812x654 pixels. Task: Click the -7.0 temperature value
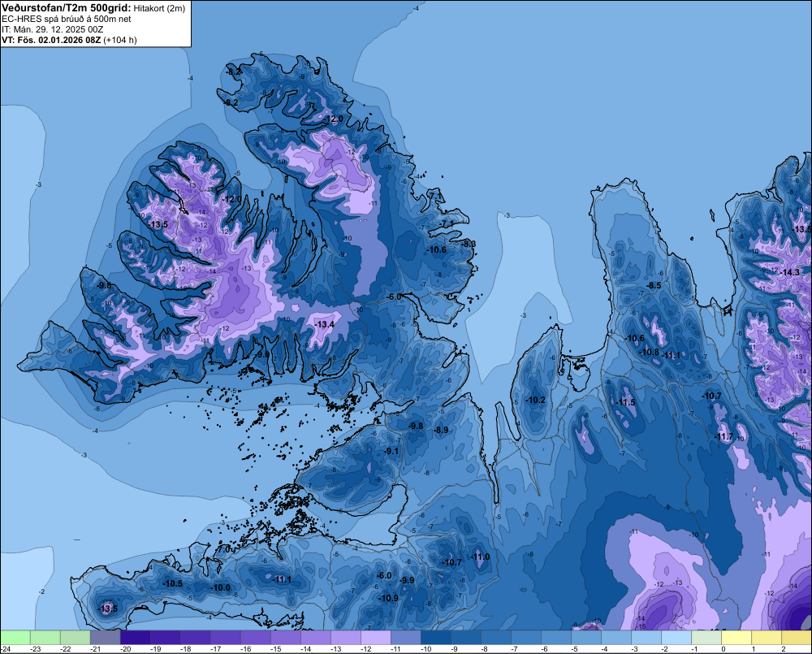pyautogui.click(x=223, y=549)
